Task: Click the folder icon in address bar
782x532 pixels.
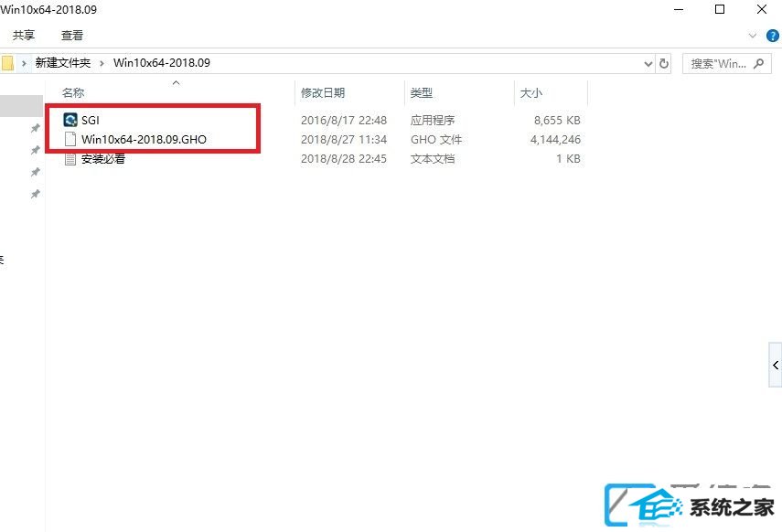Action: (x=7, y=63)
